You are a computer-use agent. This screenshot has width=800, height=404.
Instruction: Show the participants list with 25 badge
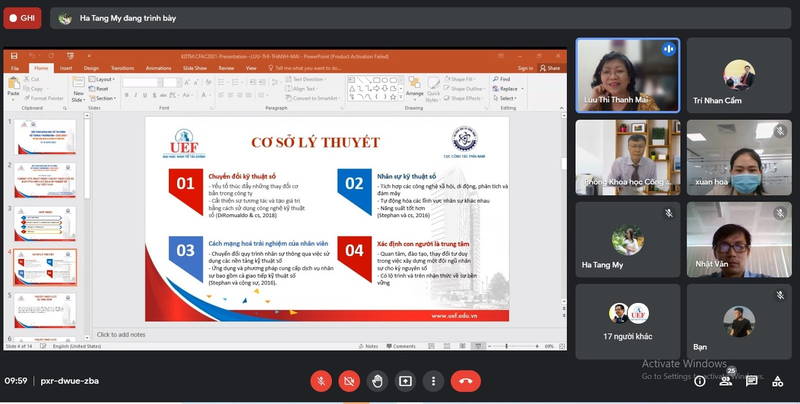click(726, 380)
